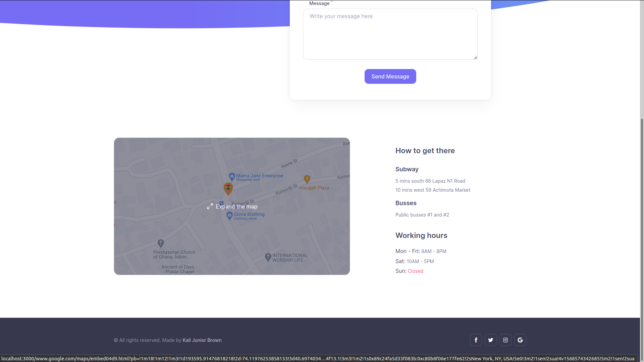Click the Expand the map label
The height and width of the screenshot is (362, 644).
(x=236, y=206)
